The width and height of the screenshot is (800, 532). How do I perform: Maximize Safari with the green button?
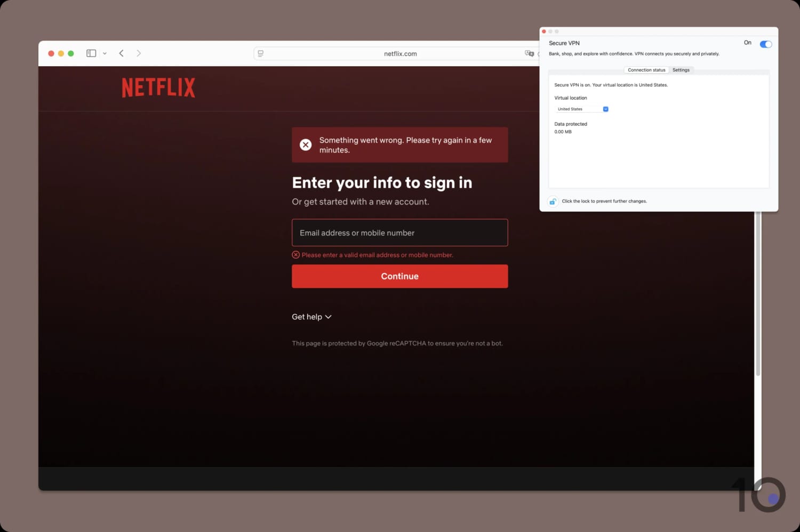coord(71,53)
